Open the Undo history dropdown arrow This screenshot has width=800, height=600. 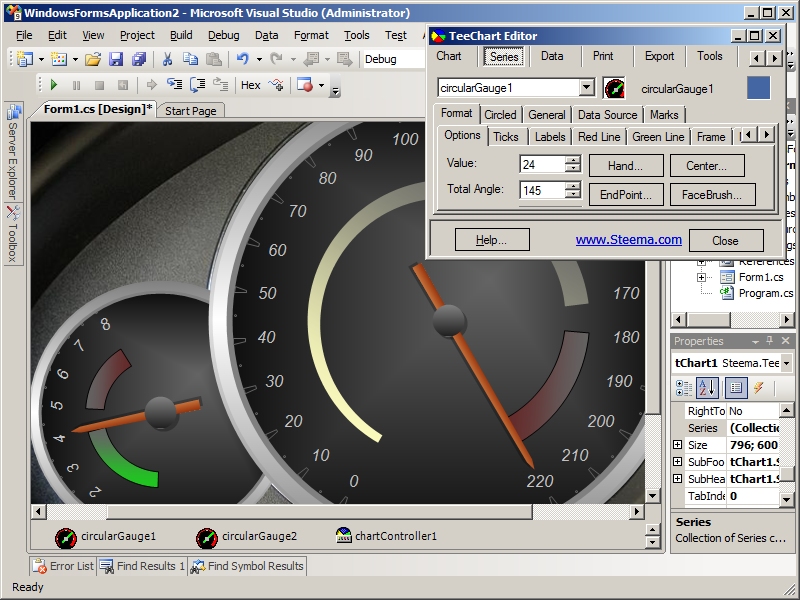click(x=259, y=60)
